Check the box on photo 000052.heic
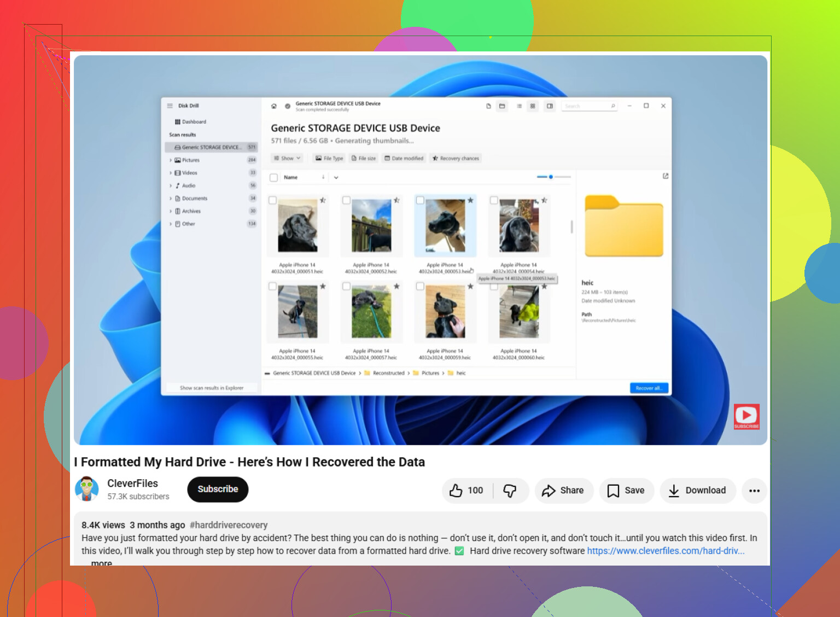Image resolution: width=840 pixels, height=617 pixels. point(346,200)
